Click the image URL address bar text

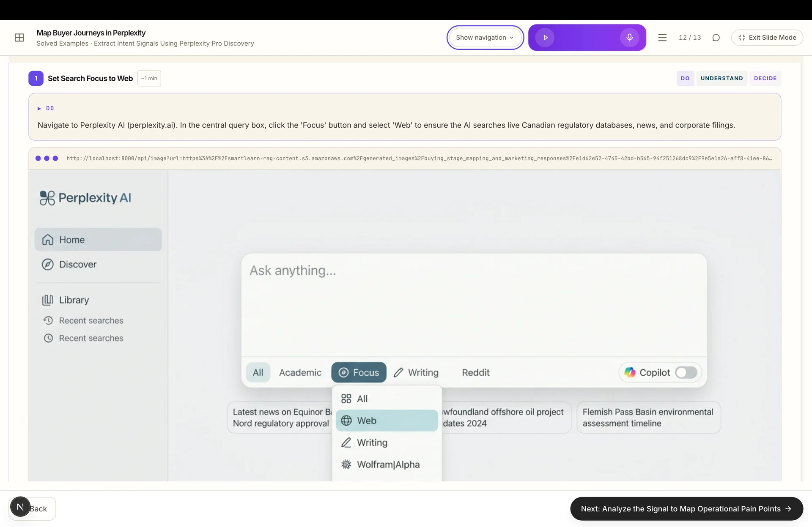tap(419, 158)
